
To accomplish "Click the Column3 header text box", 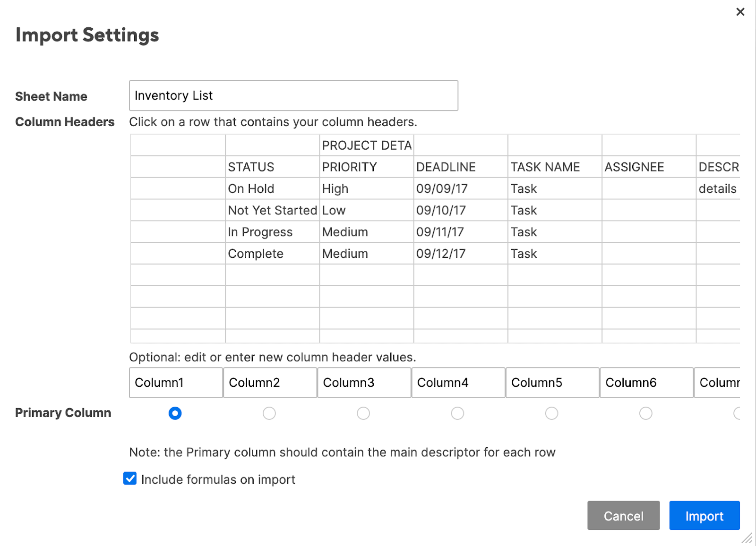I will coord(364,383).
